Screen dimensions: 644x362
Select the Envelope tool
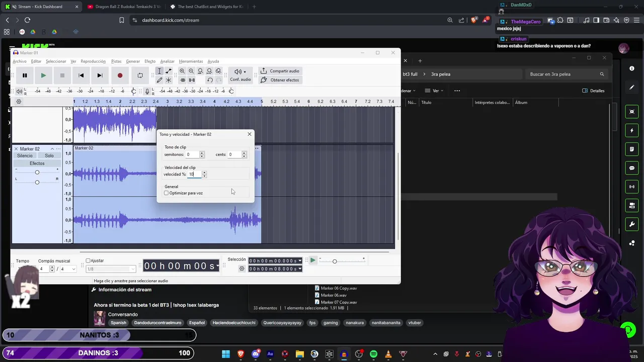[x=168, y=71]
